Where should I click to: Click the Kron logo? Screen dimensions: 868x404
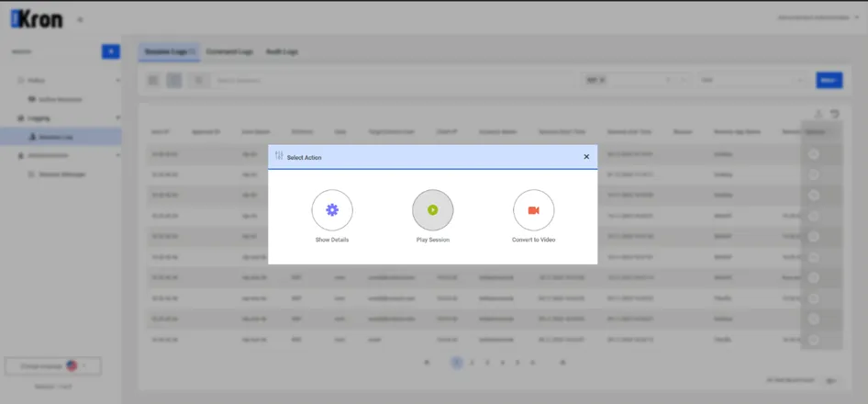tap(37, 19)
